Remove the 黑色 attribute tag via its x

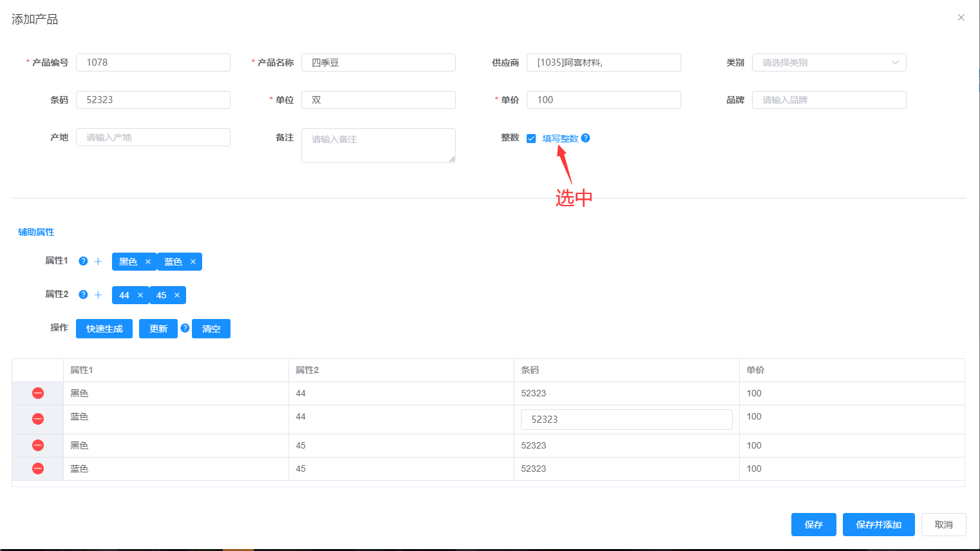[x=148, y=262]
